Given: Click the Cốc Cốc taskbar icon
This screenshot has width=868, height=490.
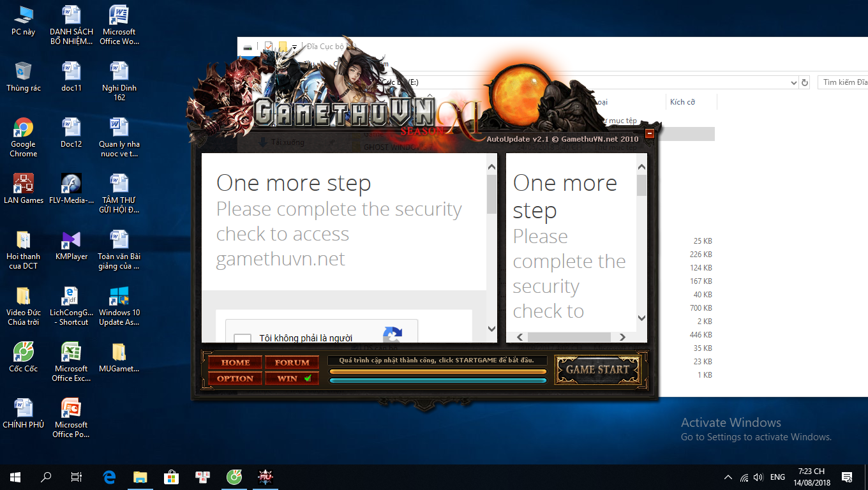Looking at the screenshot, I should [x=234, y=477].
